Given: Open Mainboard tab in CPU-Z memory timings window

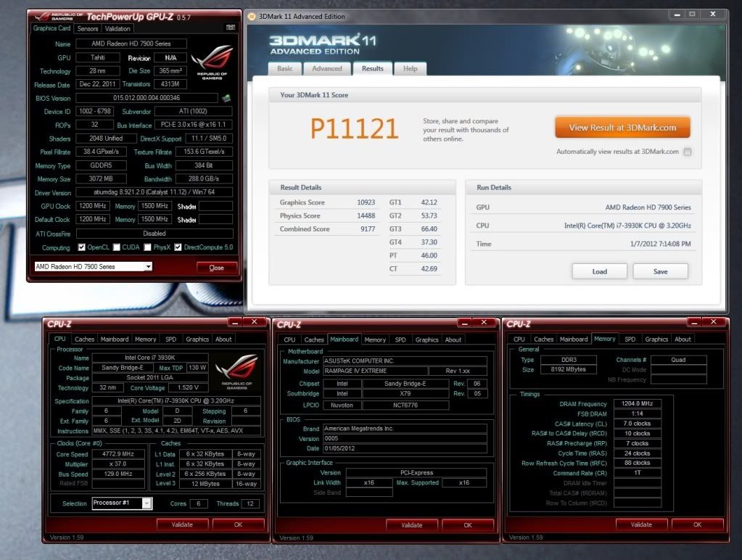Looking at the screenshot, I should click(574, 339).
